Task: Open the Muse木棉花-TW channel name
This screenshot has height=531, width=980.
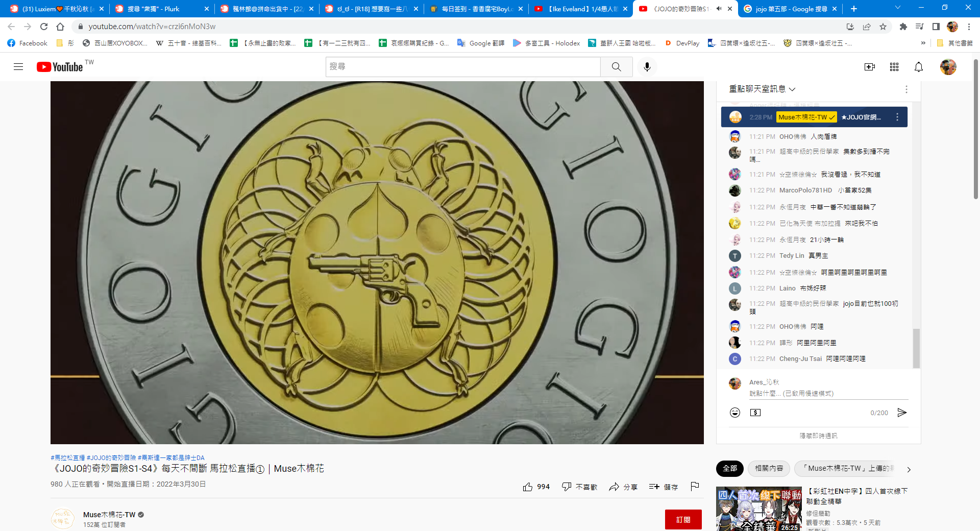Action: [109, 515]
